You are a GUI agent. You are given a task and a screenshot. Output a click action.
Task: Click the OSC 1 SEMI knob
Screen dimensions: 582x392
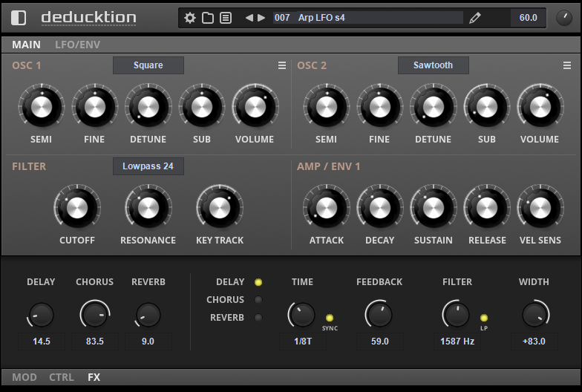tap(42, 107)
